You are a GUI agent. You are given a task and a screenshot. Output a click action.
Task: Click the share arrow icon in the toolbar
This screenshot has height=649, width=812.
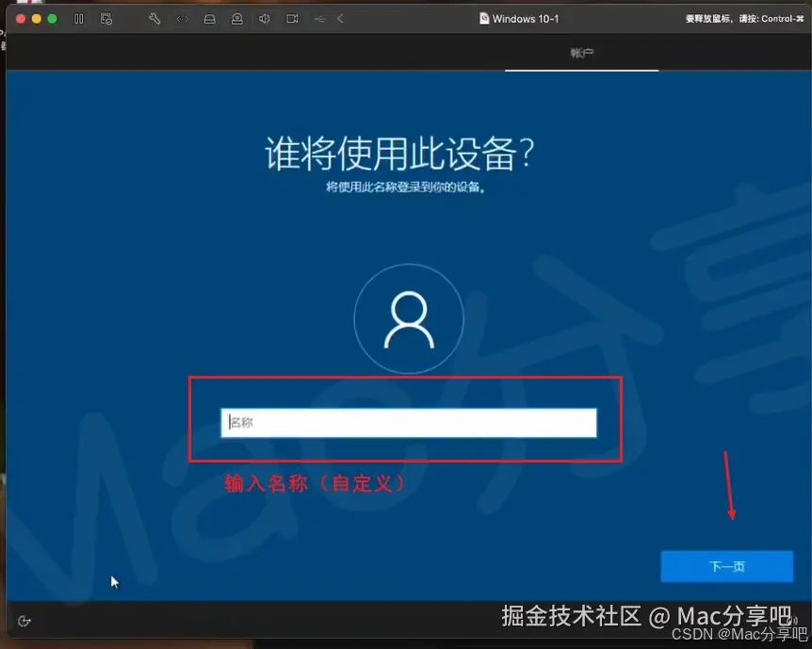(x=317, y=18)
